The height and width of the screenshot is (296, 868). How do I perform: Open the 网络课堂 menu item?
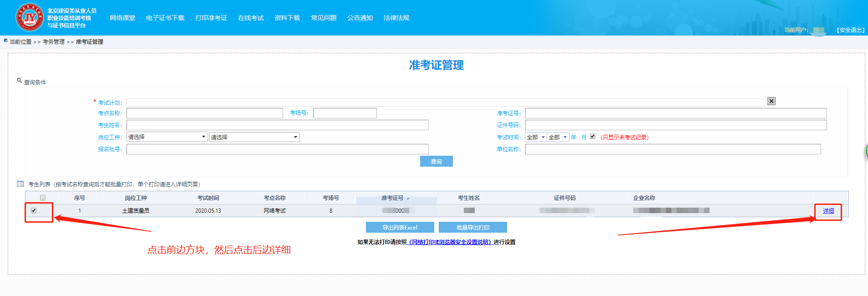pos(122,18)
